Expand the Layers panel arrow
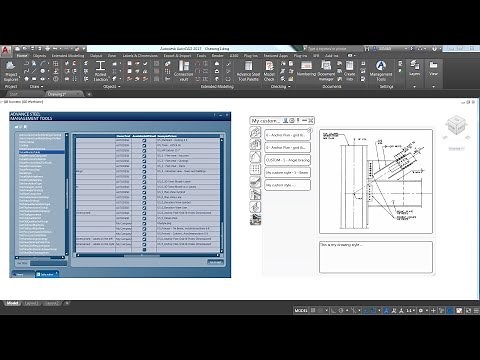The width and height of the screenshot is (480, 360). [415, 87]
